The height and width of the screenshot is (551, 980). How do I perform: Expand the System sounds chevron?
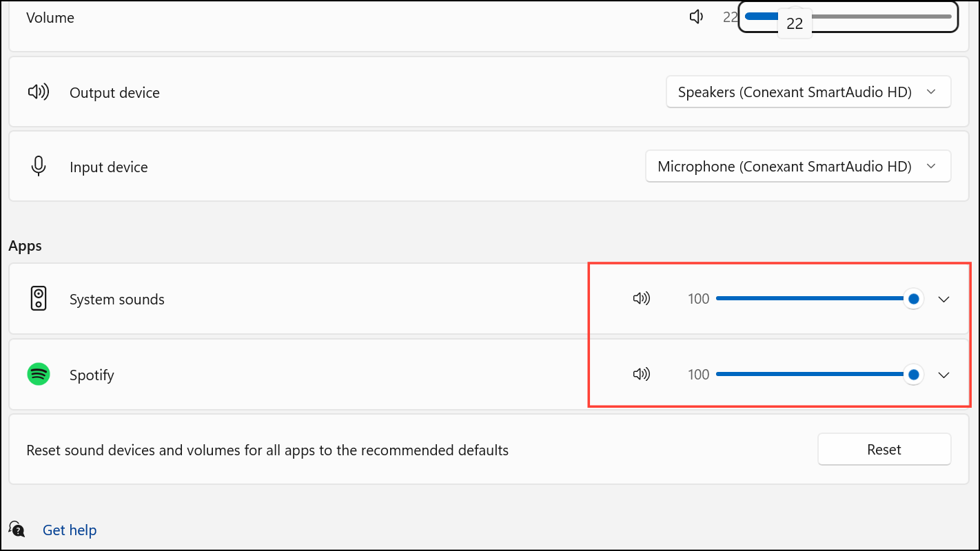pyautogui.click(x=944, y=299)
